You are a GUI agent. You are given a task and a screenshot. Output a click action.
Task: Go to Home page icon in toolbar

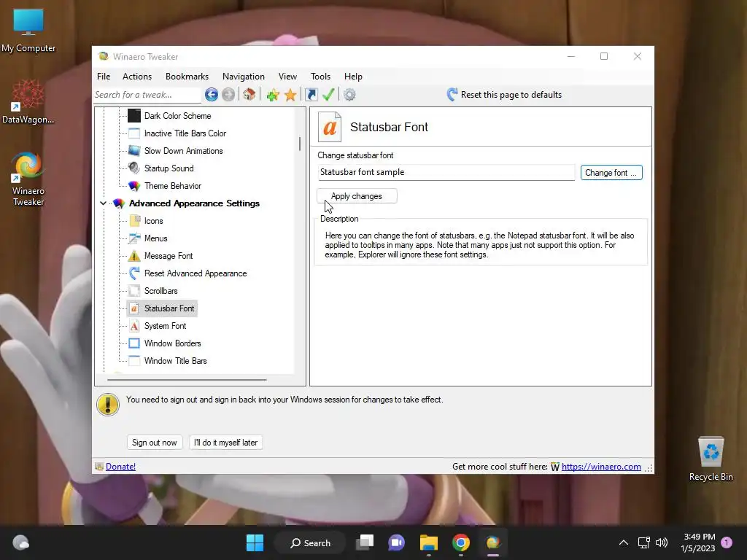tap(249, 94)
